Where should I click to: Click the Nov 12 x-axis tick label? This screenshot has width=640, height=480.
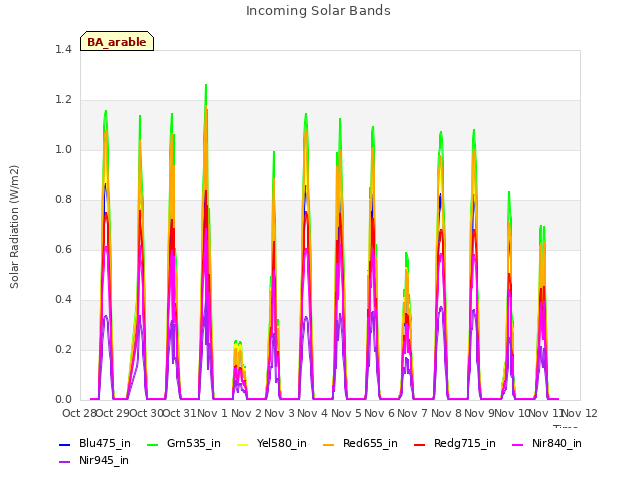pyautogui.click(x=580, y=413)
